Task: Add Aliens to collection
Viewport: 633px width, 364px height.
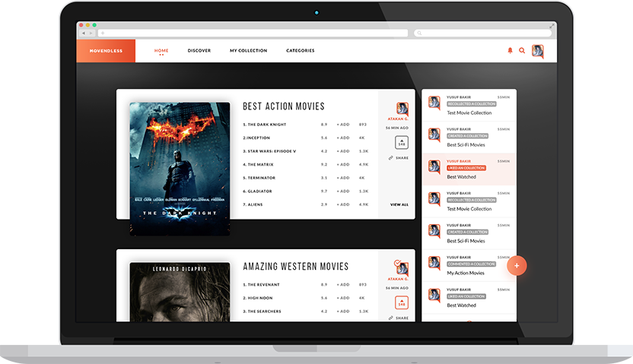Action: coord(343,204)
